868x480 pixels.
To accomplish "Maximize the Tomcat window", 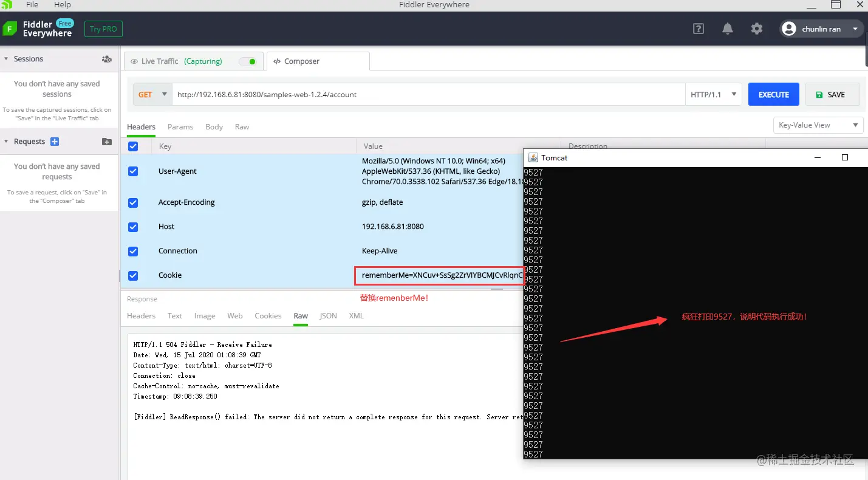I will 844,157.
